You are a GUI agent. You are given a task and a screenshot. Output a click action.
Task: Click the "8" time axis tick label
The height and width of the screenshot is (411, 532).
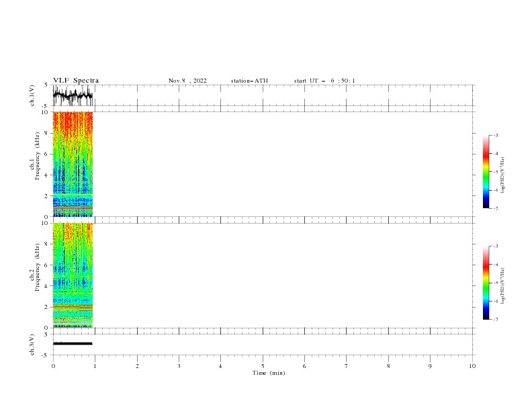(388, 366)
